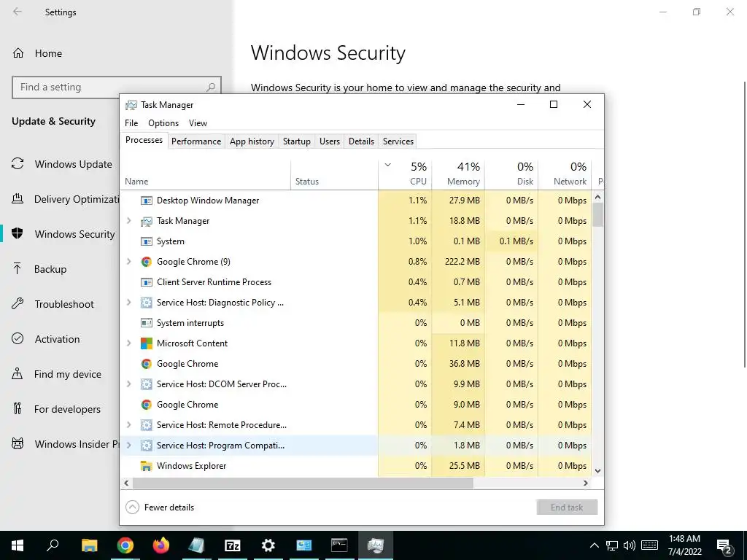Screen dimensions: 747x560
Task: Click the taskbar volume icon
Action: click(x=630, y=545)
